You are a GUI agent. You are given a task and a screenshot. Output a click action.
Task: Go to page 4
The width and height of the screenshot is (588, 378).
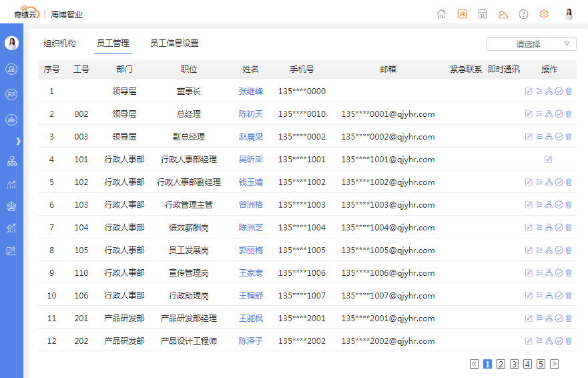(527, 364)
